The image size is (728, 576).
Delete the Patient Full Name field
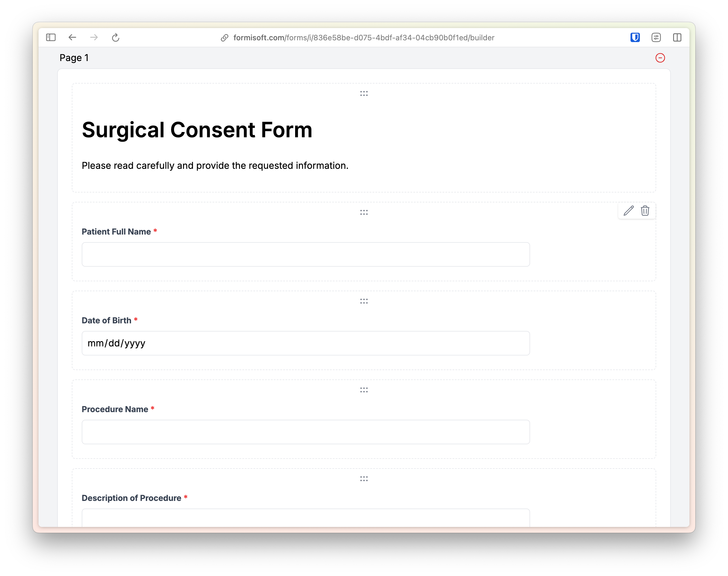tap(645, 211)
